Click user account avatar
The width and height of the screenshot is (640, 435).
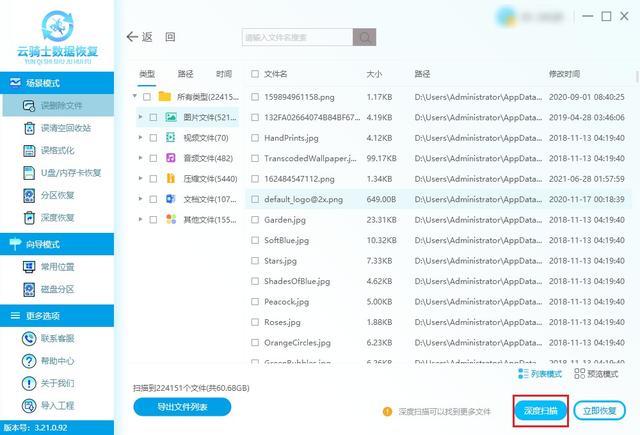click(507, 17)
